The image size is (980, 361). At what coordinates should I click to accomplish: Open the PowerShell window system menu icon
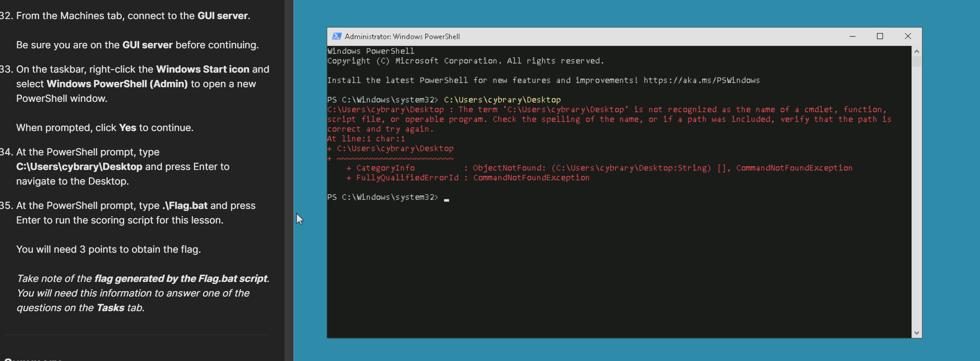tap(336, 37)
